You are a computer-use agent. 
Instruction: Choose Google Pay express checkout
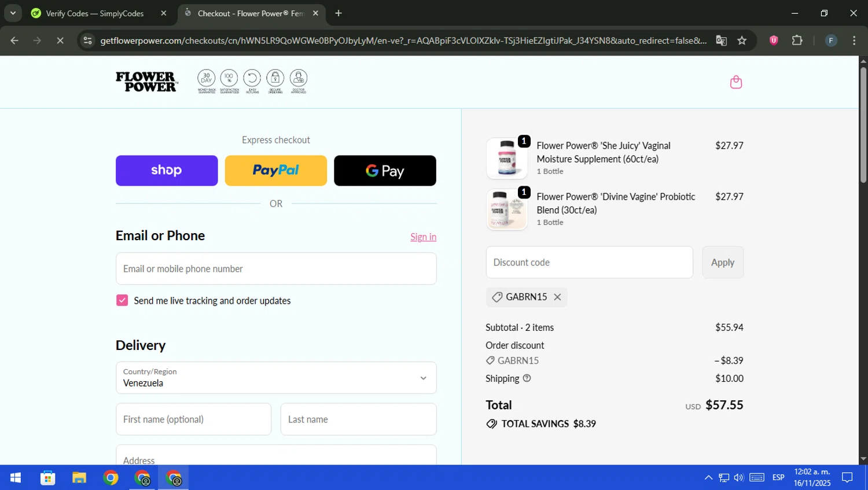(385, 171)
